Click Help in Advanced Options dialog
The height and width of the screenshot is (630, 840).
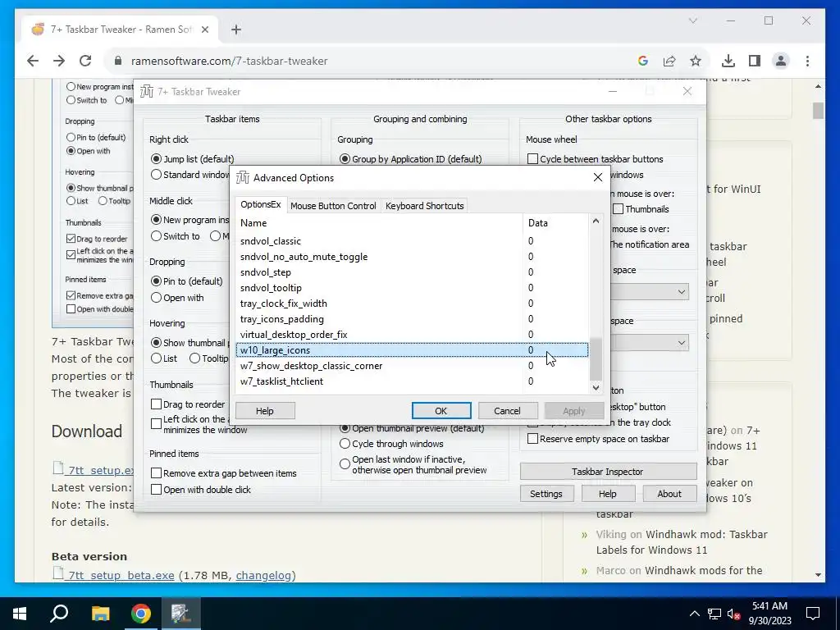pos(265,411)
